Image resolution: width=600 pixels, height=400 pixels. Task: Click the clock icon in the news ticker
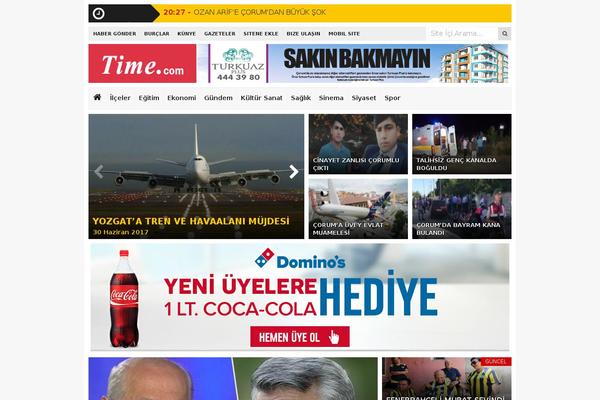click(x=98, y=13)
